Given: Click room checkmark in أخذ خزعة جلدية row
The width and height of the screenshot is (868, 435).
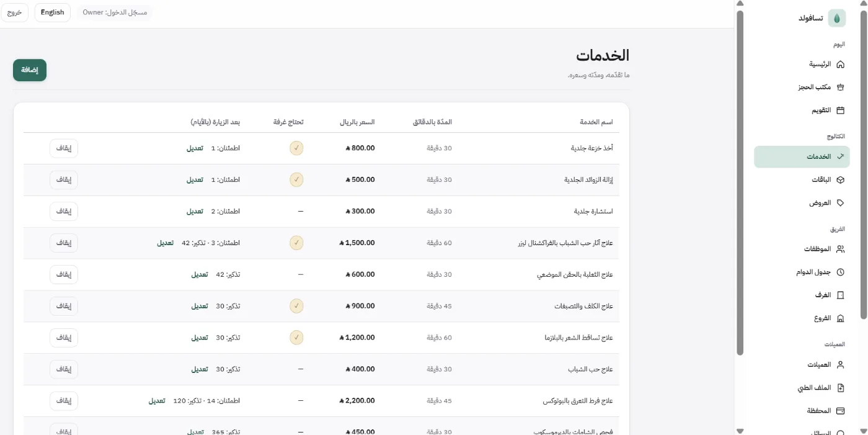Looking at the screenshot, I should click(297, 148).
